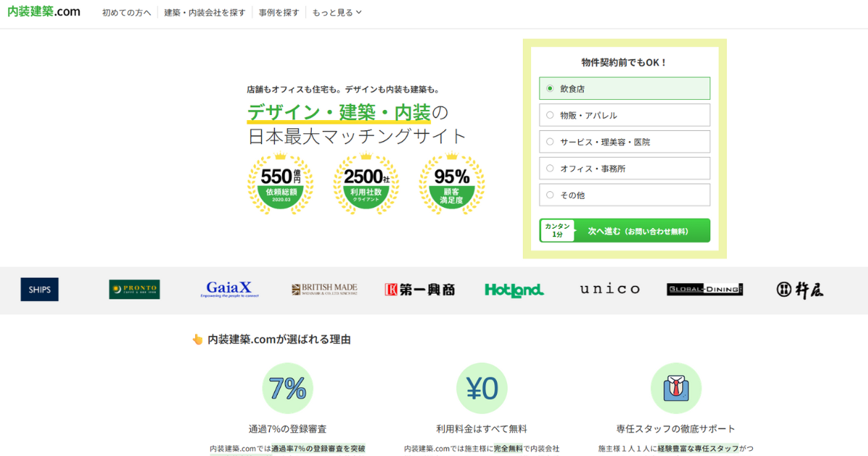868x456 pixels.
Task: Click the GaiaX company logo
Action: 228,290
